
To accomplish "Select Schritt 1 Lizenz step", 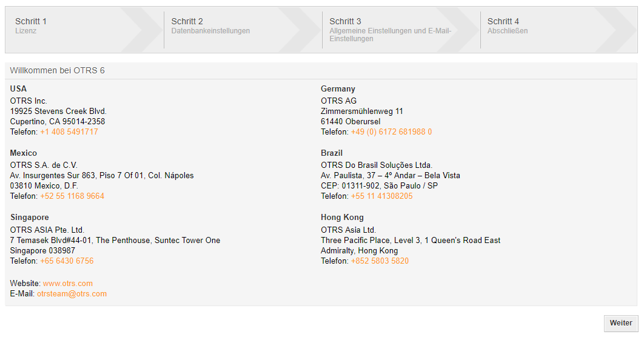I will click(31, 25).
